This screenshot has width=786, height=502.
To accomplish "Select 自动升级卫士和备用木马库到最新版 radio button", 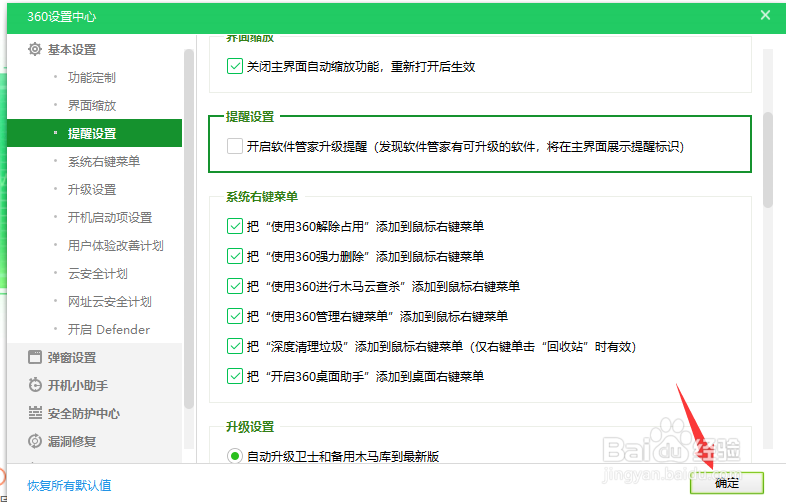I will (235, 456).
